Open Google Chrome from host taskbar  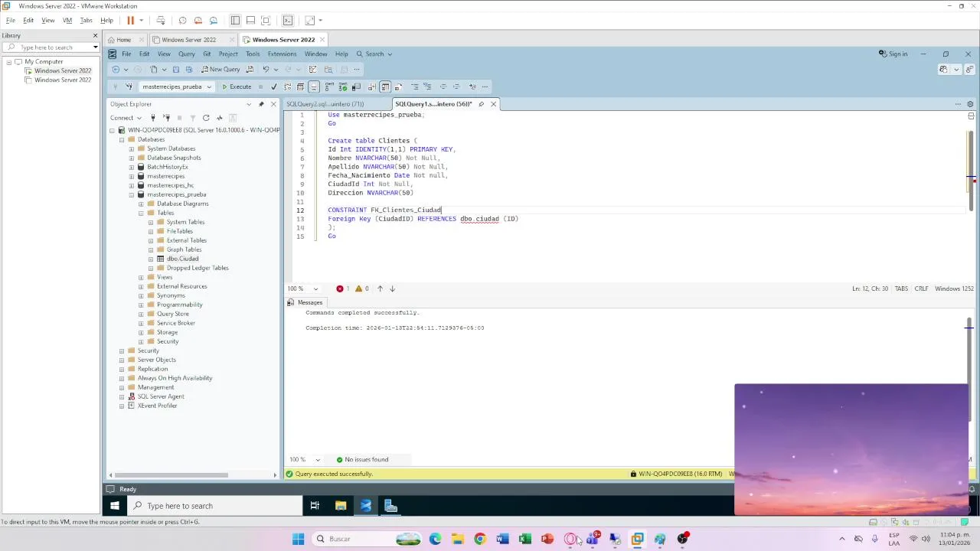(480, 539)
